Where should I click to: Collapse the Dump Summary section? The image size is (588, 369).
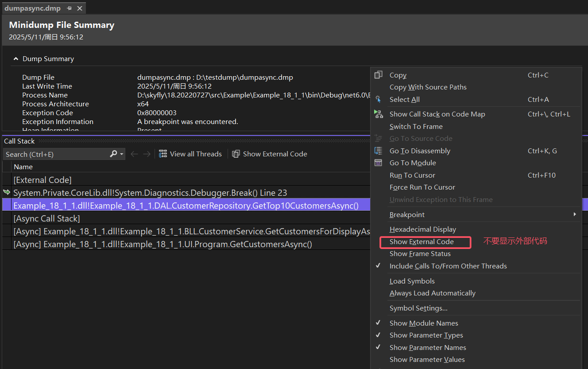click(16, 59)
